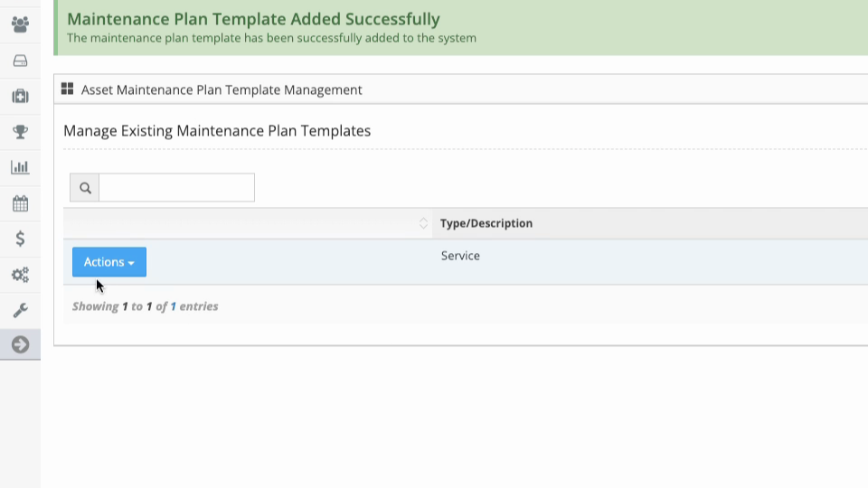The image size is (868, 488).
Task: Select the wrench maintenance sidebar icon
Action: click(21, 310)
